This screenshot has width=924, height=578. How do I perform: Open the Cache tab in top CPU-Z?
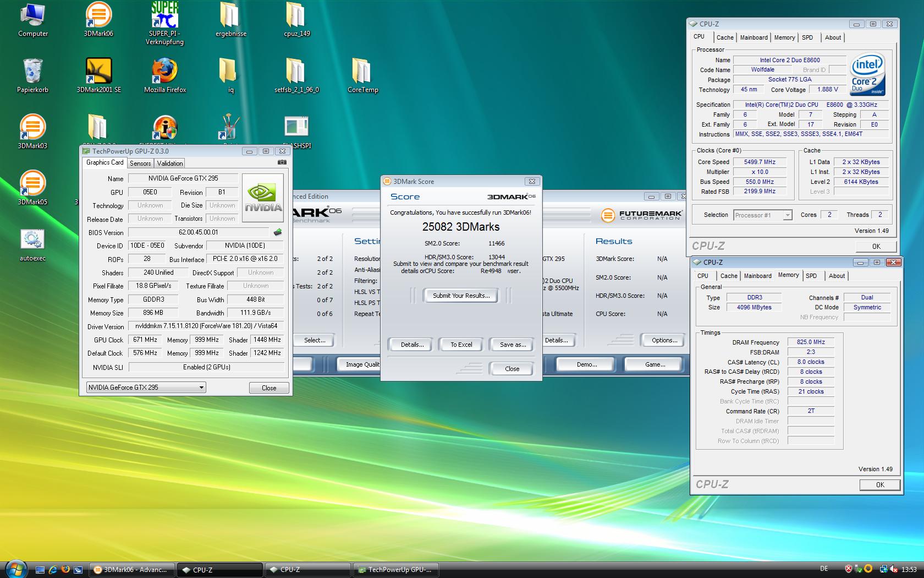pos(725,37)
